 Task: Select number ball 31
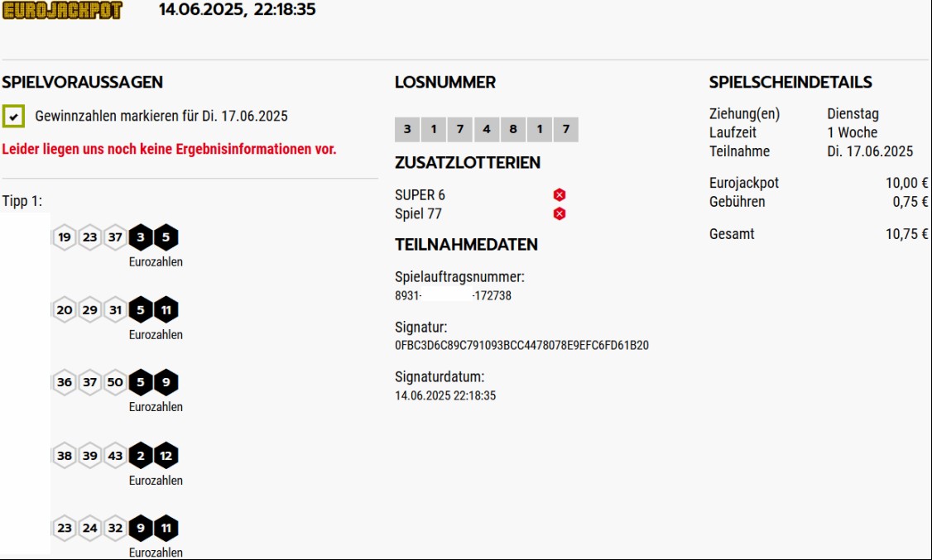(x=115, y=310)
